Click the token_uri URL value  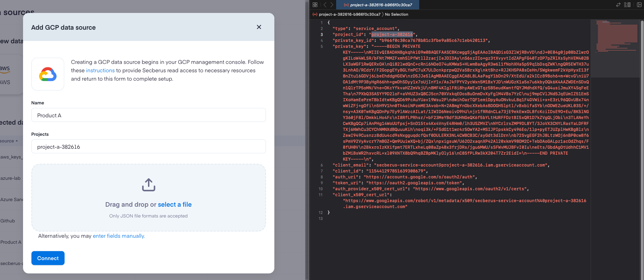coord(414,183)
